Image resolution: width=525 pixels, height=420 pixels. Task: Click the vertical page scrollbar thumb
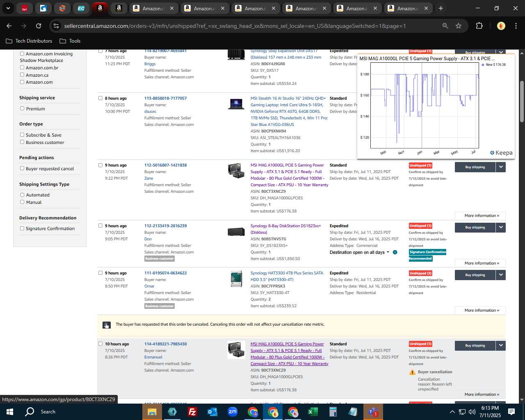(x=522, y=101)
